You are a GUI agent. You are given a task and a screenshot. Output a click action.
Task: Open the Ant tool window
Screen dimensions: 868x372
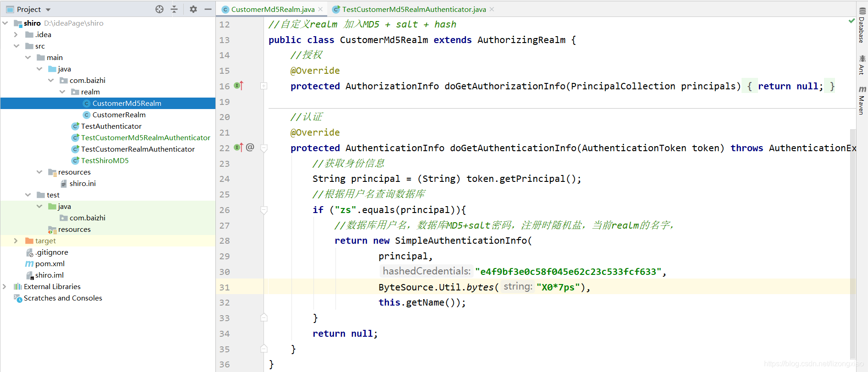tap(862, 65)
